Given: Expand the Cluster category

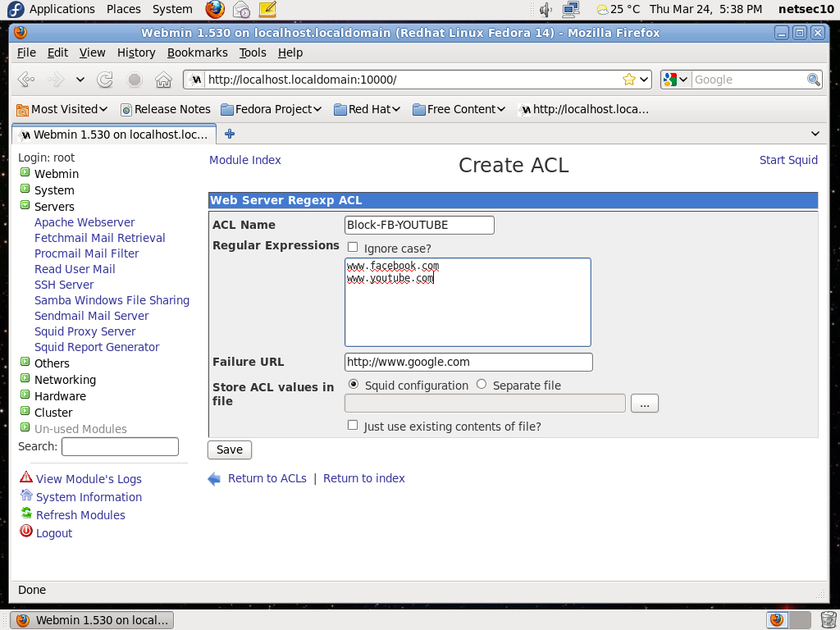Looking at the screenshot, I should pos(25,411).
